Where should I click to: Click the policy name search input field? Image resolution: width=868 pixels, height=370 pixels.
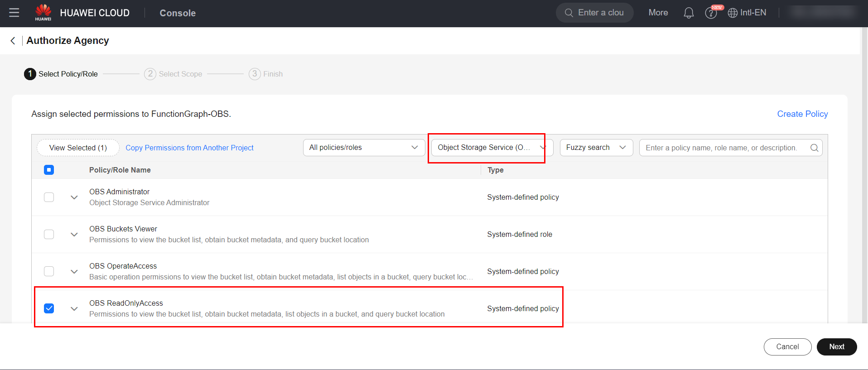point(723,148)
